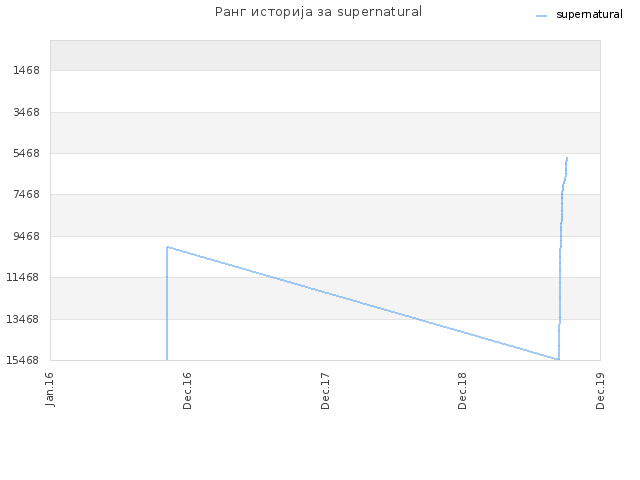Click the chart title text
This screenshot has width=640, height=480.
(318, 11)
